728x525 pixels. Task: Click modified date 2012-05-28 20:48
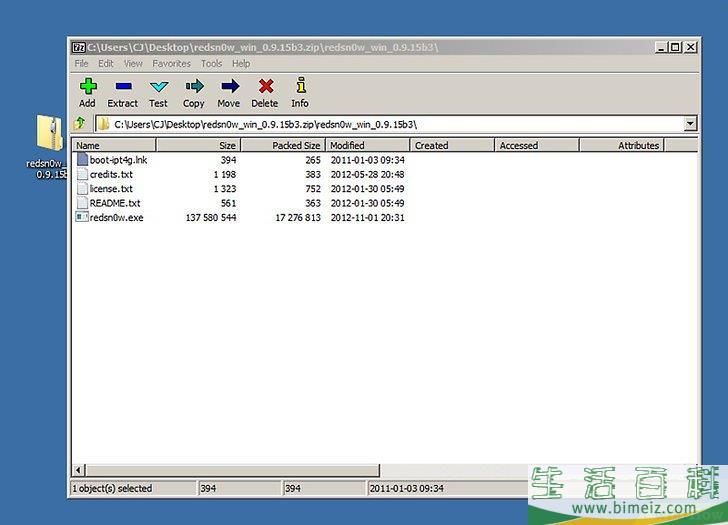367,174
